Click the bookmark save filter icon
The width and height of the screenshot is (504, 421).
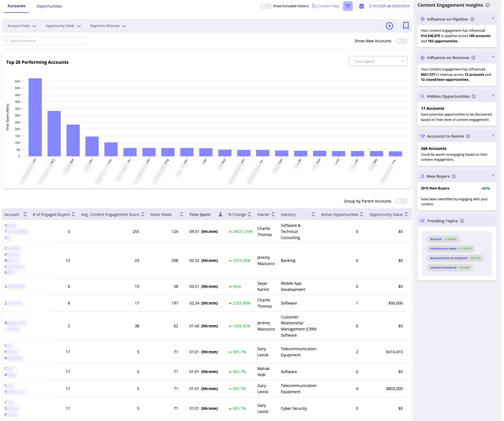(x=406, y=26)
